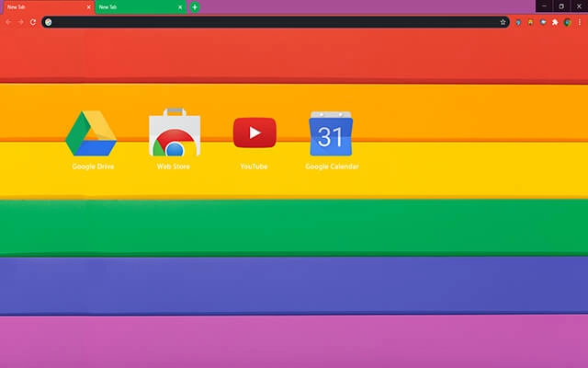This screenshot has height=368, width=588.
Task: Go forward with the forward arrow
Action: point(20,22)
